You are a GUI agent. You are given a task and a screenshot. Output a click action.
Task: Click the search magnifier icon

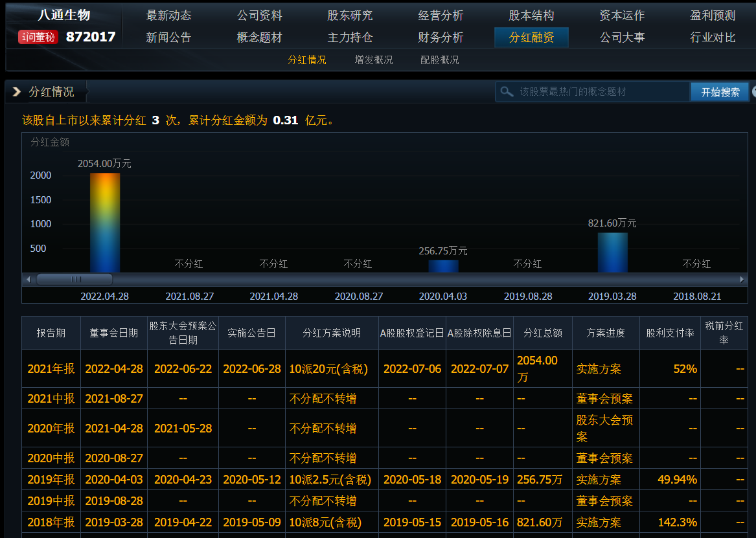coord(507,91)
